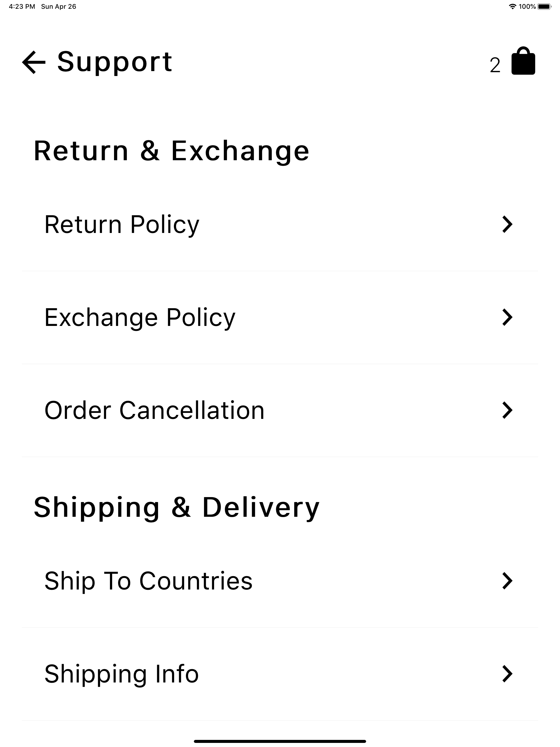Select the Order Cancellation label

(154, 411)
